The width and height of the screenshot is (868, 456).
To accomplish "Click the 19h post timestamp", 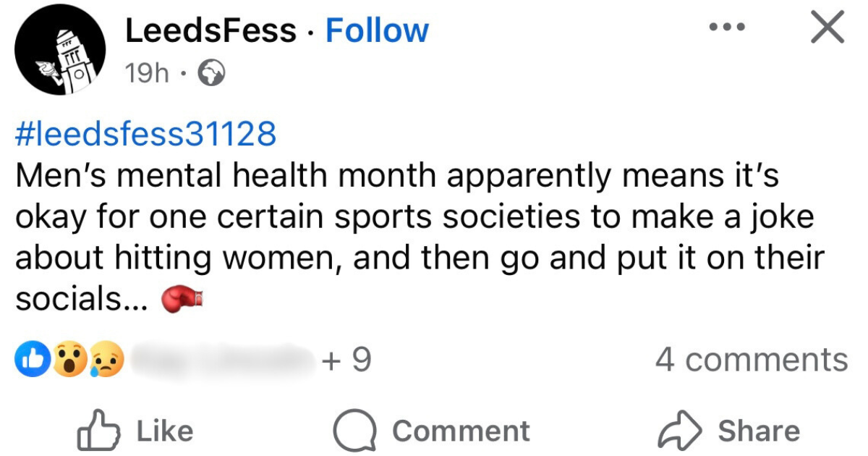I will [147, 72].
